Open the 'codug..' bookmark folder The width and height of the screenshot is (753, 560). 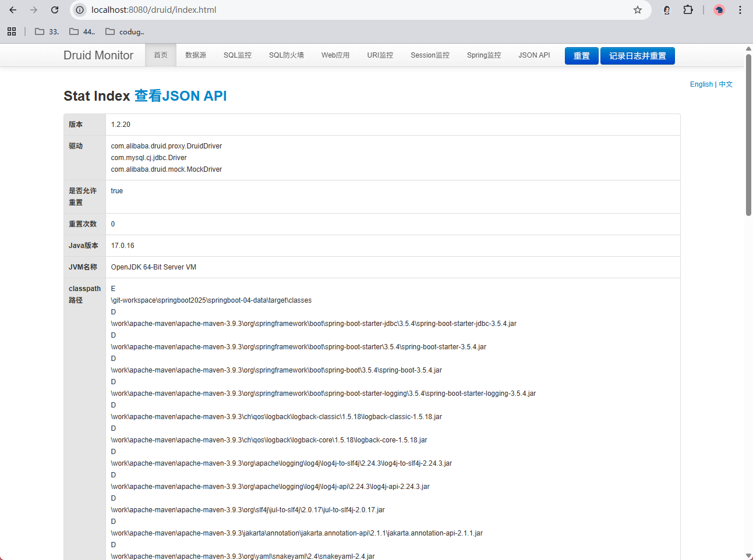click(x=125, y=31)
